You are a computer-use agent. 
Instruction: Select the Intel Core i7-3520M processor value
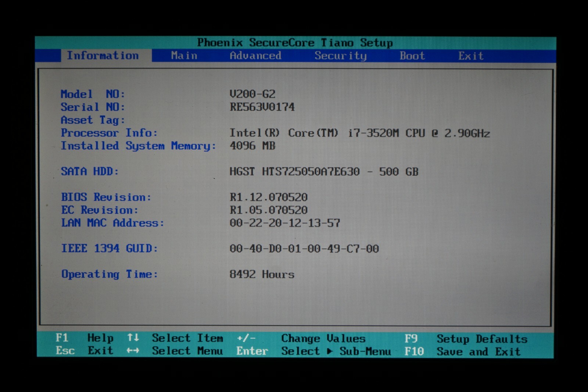(360, 133)
